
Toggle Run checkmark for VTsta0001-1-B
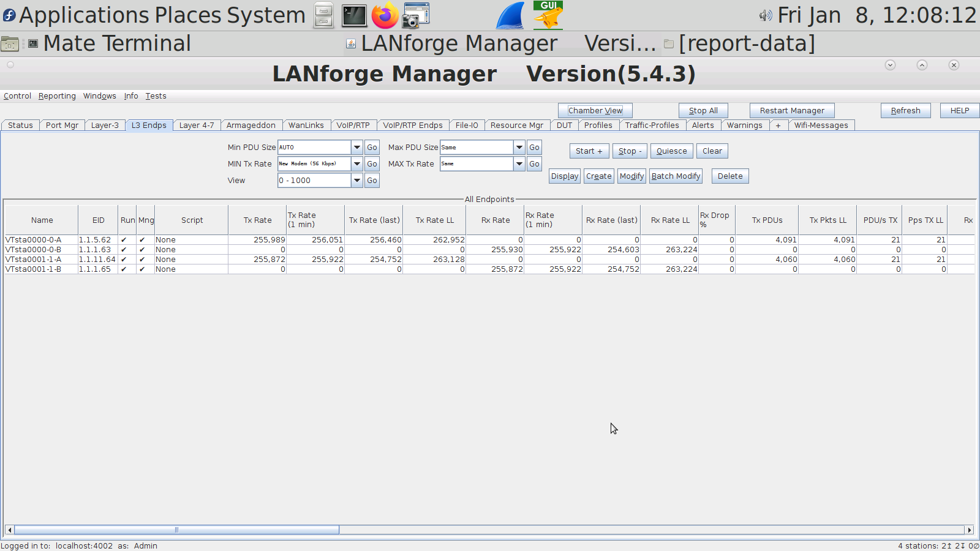pyautogui.click(x=124, y=269)
